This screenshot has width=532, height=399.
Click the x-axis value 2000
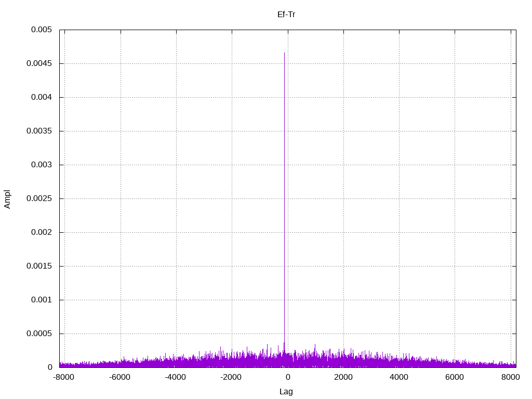[x=343, y=377]
